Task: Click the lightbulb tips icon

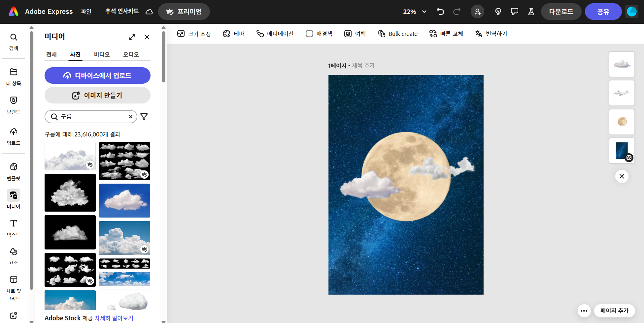Action: [x=498, y=12]
